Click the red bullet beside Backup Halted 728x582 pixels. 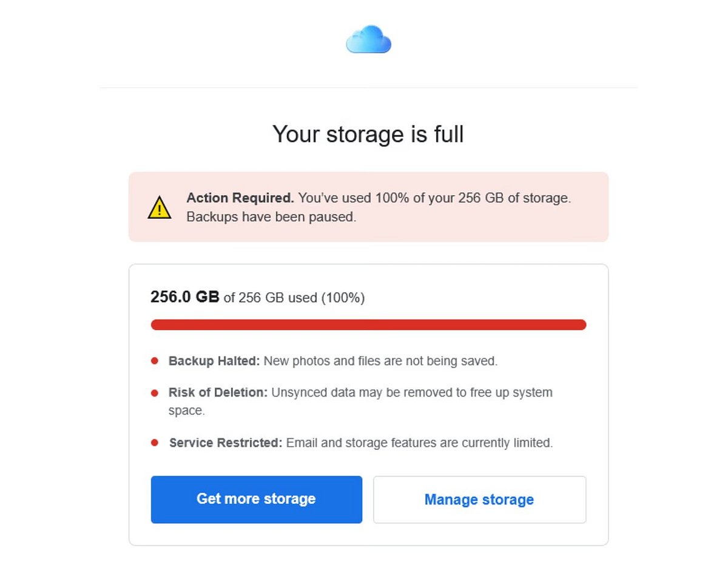click(155, 361)
